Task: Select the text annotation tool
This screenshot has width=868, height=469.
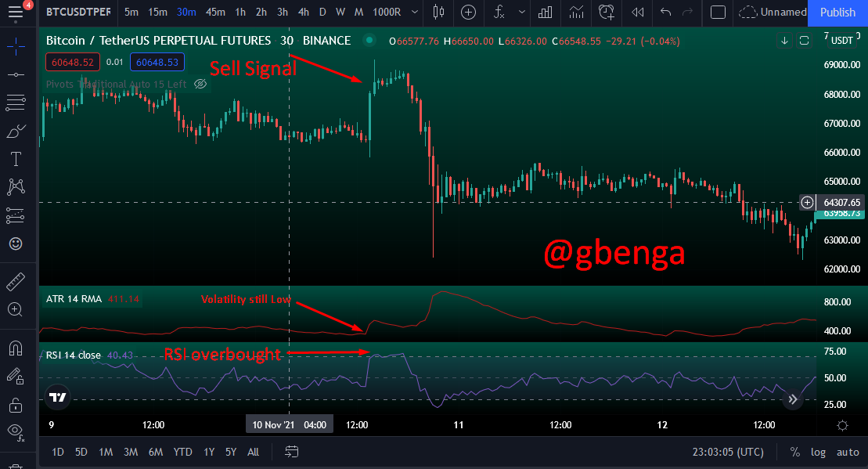Action: pyautogui.click(x=16, y=159)
